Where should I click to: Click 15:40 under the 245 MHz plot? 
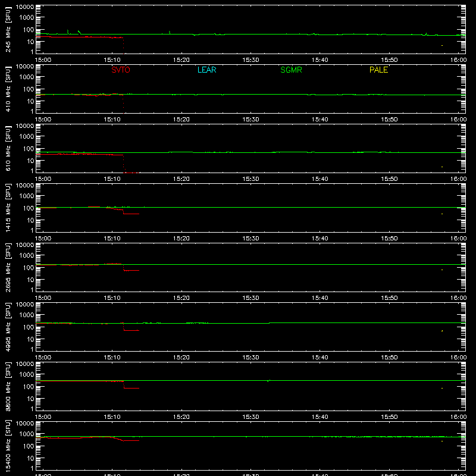point(320,60)
